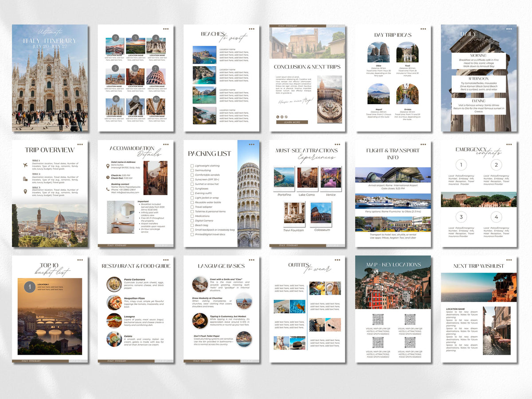Image resolution: width=532 pixels, height=399 pixels.
Task: Open the three-dot menu on Trip Overview page
Action: [x=80, y=144]
